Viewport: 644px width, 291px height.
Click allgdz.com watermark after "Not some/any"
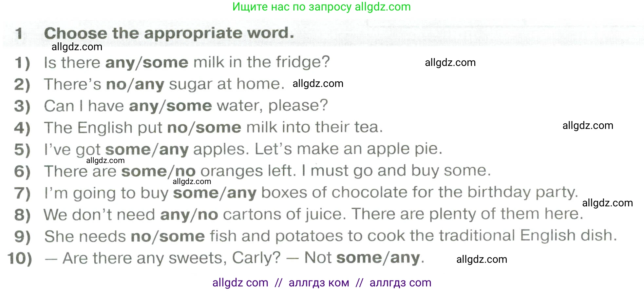coord(482,260)
